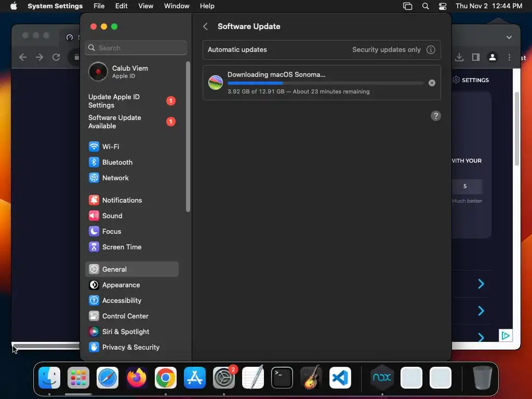Cancel the macOS Sonoma download
532x399 pixels.
(x=432, y=83)
